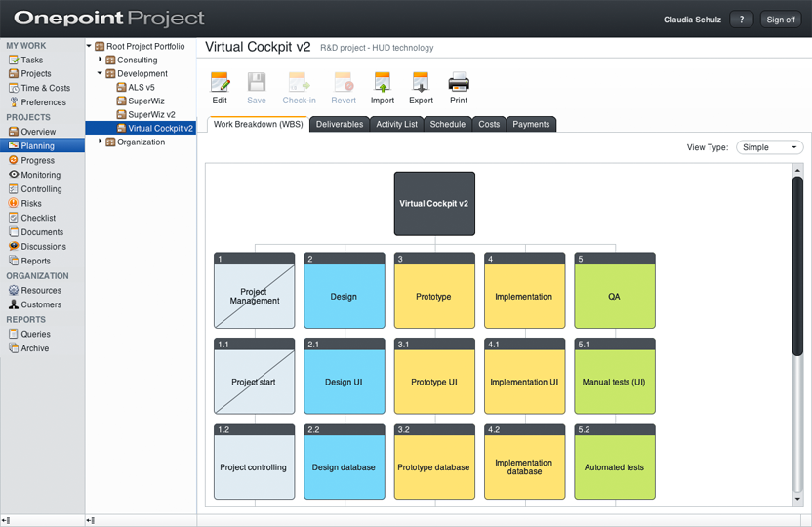812x527 pixels.
Task: Switch to Work Breakdown (WBS) tab
Action: (258, 124)
